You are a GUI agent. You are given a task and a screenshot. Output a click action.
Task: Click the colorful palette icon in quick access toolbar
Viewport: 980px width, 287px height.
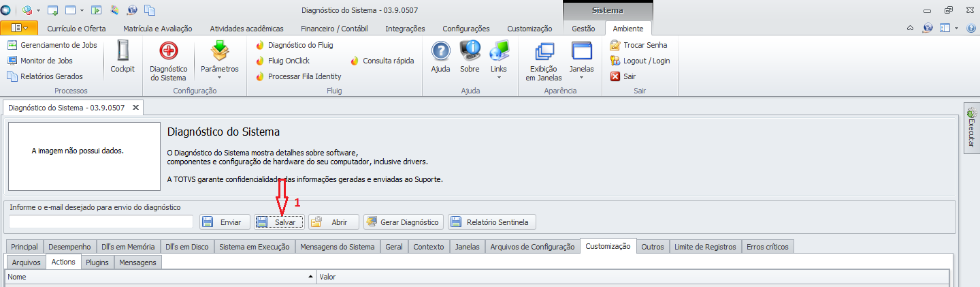[114, 10]
